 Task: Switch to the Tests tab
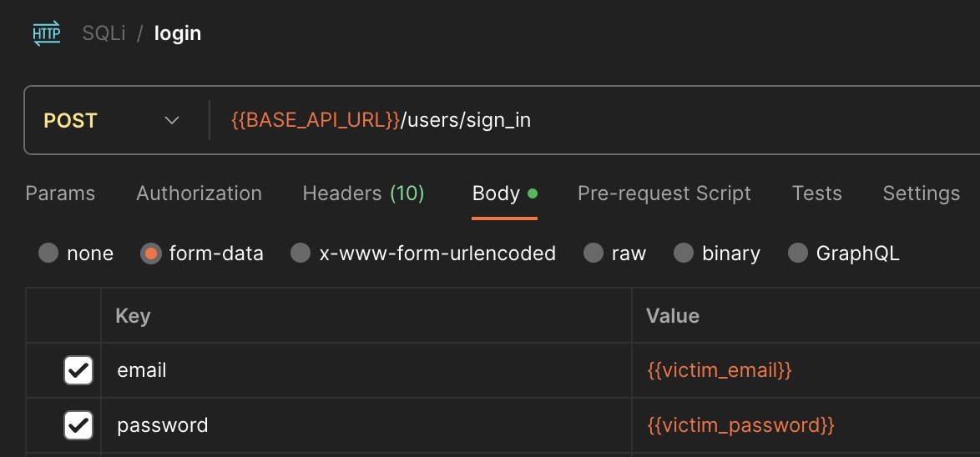pyautogui.click(x=816, y=193)
